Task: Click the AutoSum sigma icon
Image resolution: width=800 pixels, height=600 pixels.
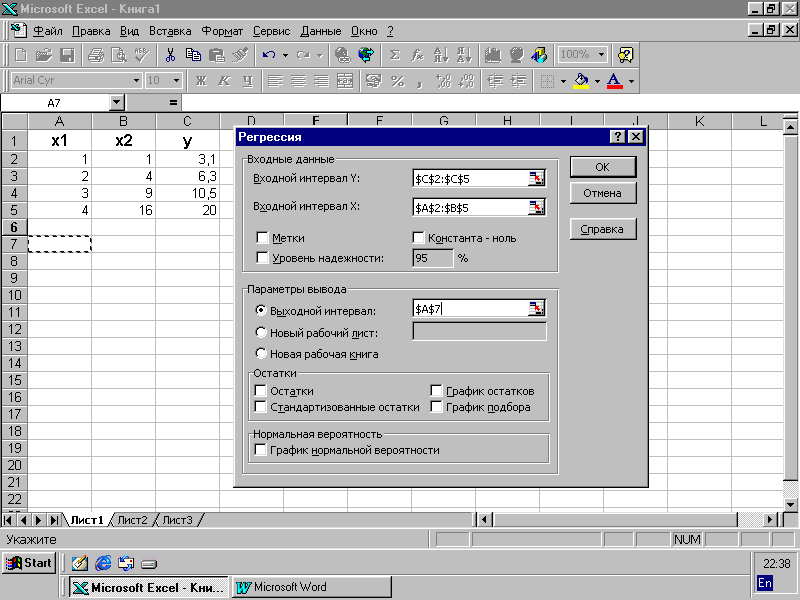Action: [394, 55]
